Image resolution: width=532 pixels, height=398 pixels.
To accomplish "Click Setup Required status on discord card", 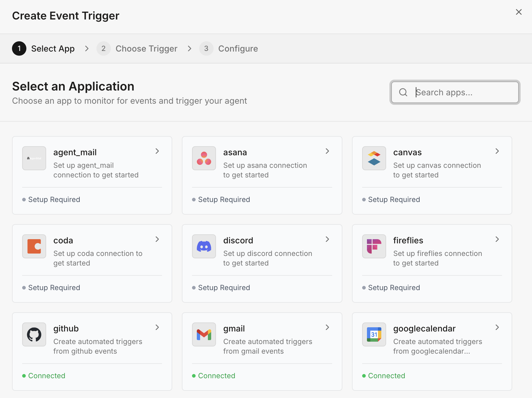I will point(221,288).
